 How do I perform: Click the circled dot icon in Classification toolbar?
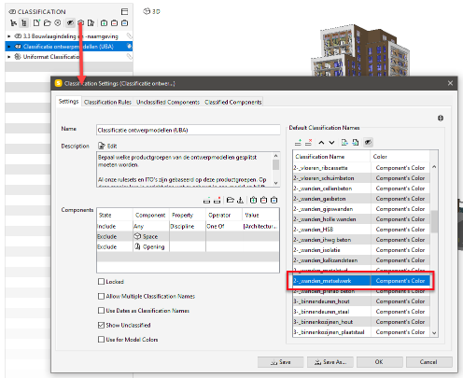pyautogui.click(x=58, y=23)
